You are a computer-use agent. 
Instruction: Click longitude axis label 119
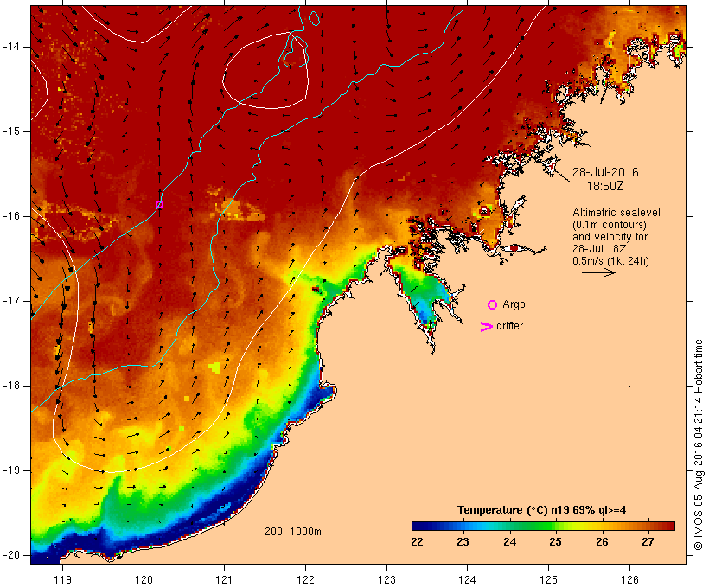click(x=62, y=580)
